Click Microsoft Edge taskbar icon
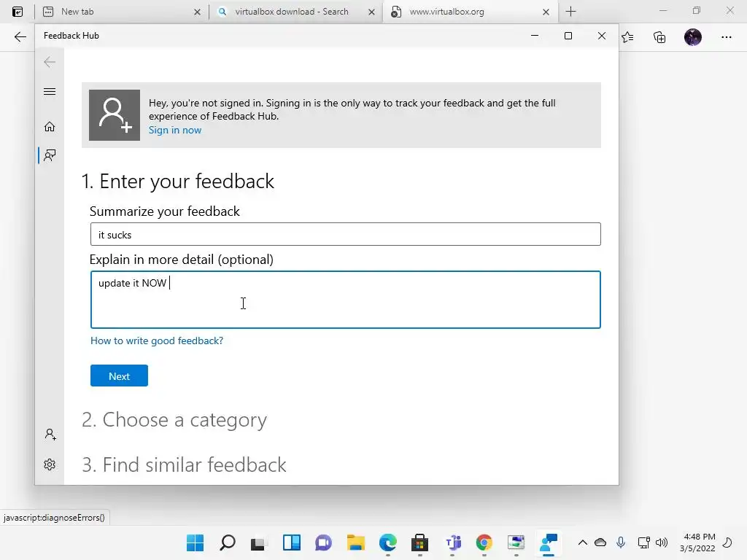The image size is (747, 560). click(388, 542)
